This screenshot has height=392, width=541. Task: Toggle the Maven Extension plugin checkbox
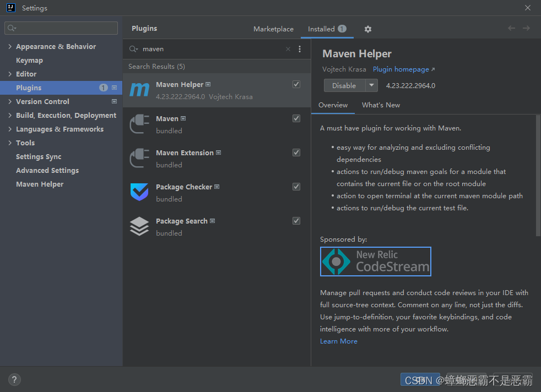(296, 153)
